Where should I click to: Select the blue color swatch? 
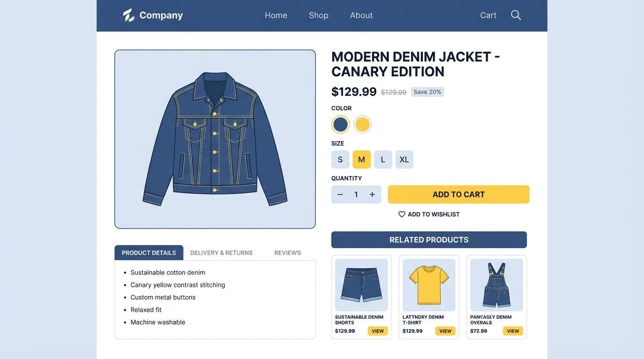click(340, 124)
